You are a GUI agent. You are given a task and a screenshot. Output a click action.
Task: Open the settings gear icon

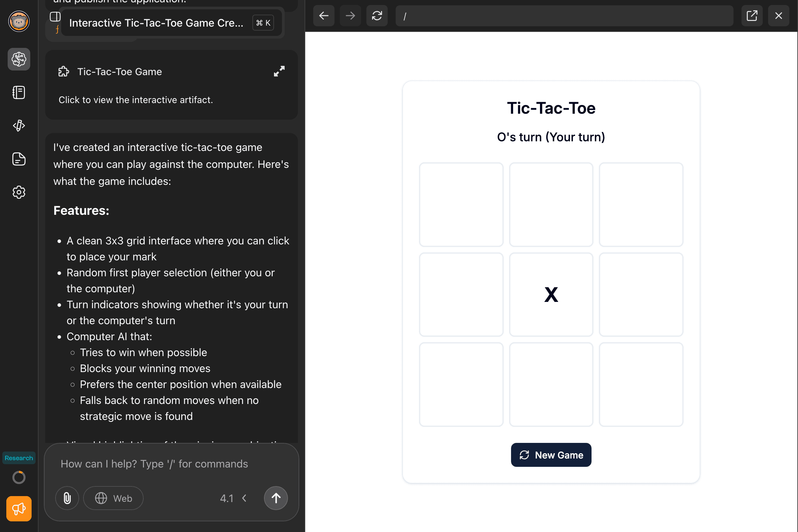(x=19, y=193)
